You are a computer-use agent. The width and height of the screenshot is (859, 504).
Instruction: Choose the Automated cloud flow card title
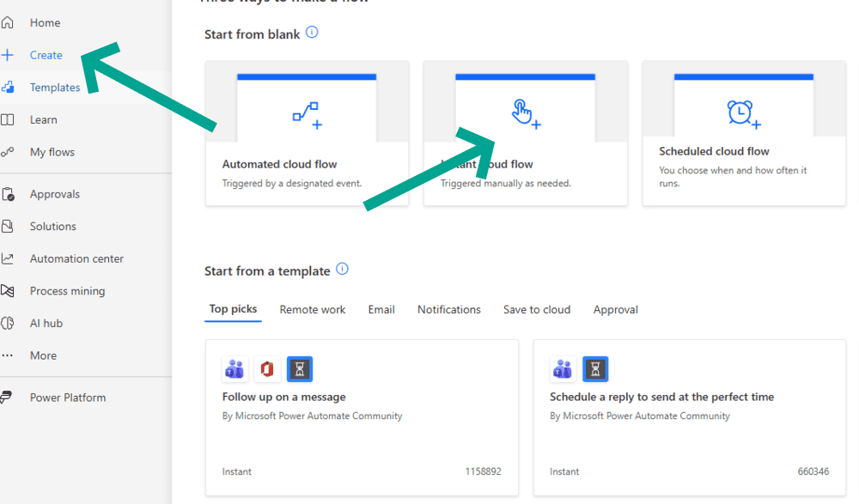(x=279, y=164)
